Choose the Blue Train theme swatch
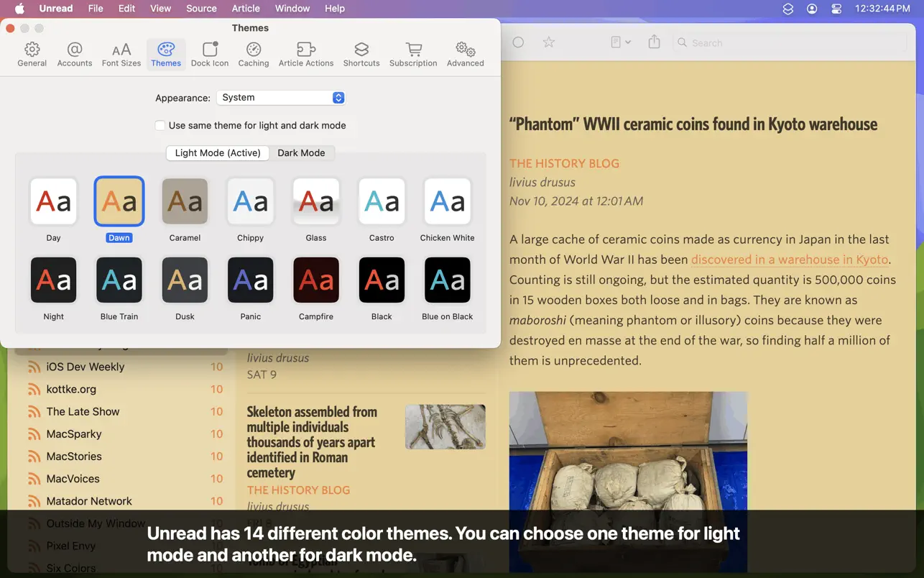Screen dimensions: 924x578 119,280
